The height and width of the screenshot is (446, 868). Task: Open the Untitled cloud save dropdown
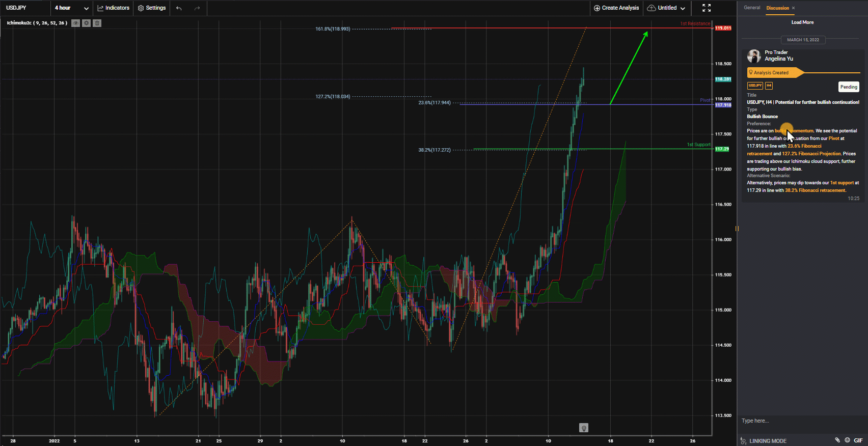tap(666, 8)
